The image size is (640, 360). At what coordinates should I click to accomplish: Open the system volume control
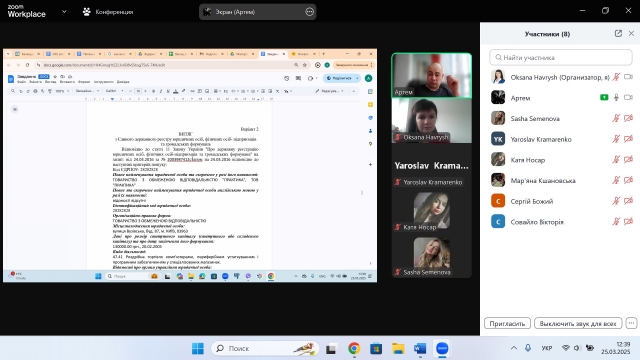(x=577, y=348)
